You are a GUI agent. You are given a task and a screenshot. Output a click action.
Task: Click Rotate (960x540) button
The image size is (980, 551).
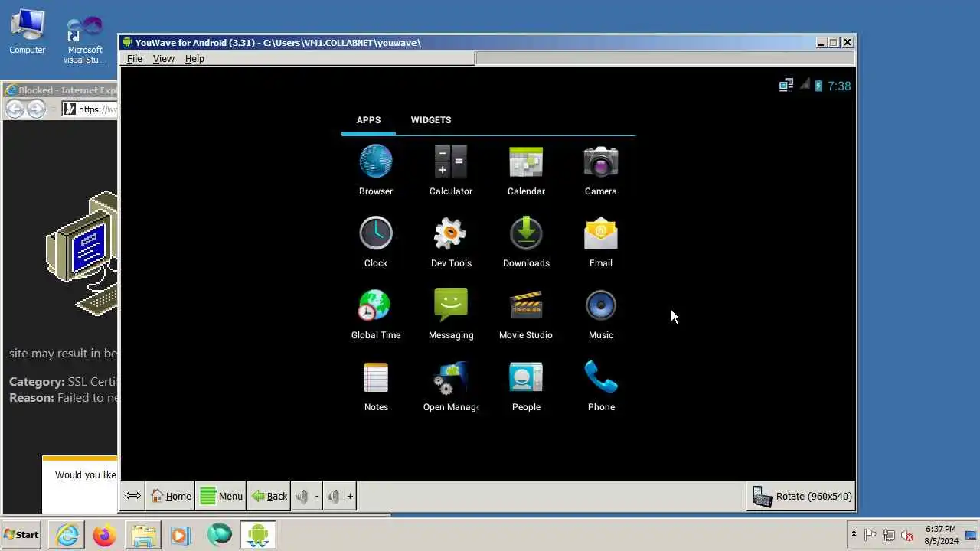click(802, 496)
